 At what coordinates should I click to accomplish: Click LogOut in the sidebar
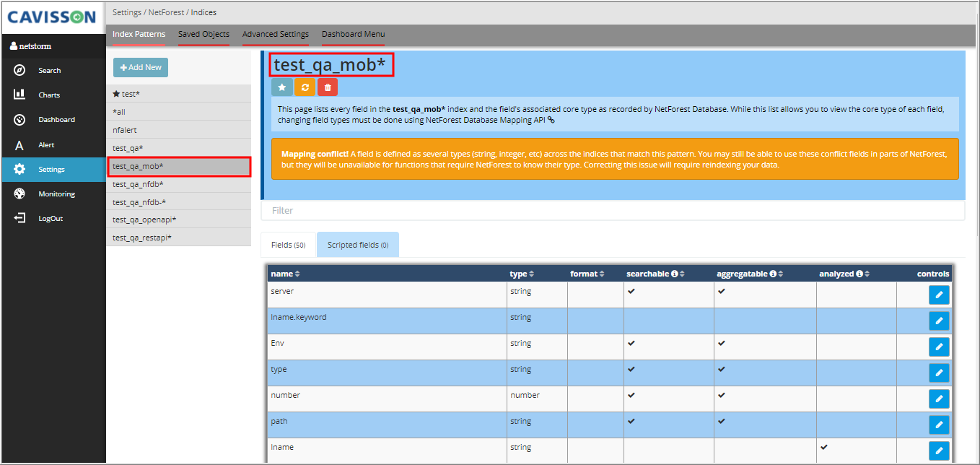[x=51, y=218]
